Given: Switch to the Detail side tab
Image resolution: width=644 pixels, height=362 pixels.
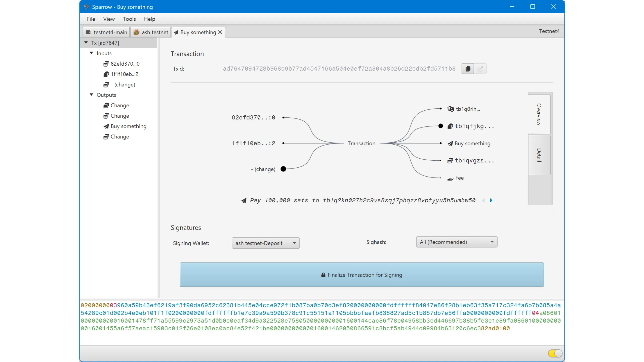Looking at the screenshot, I should click(x=539, y=155).
